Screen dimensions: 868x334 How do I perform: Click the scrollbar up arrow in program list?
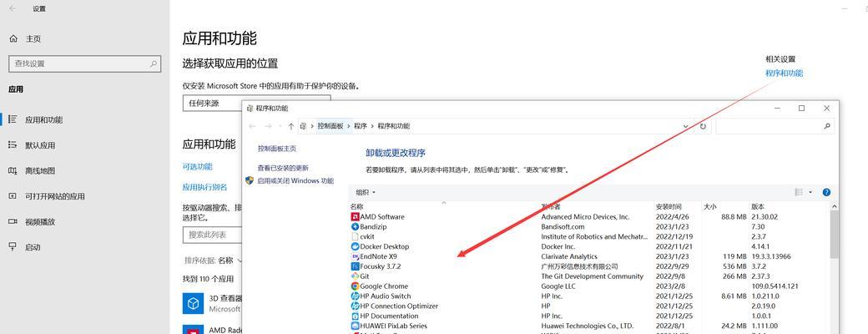(835, 206)
